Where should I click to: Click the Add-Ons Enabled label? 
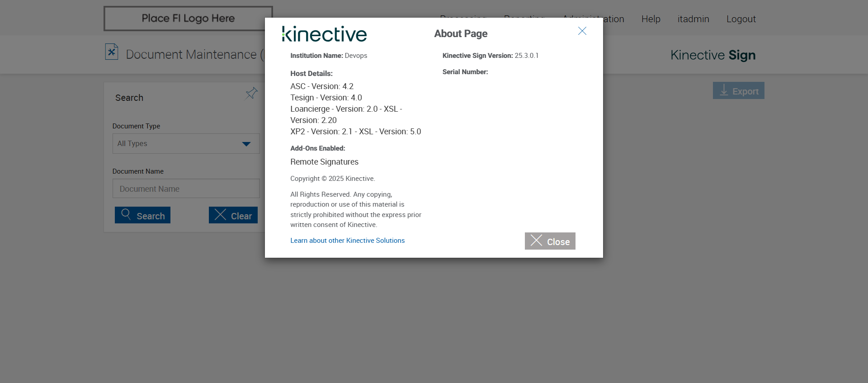coord(318,148)
